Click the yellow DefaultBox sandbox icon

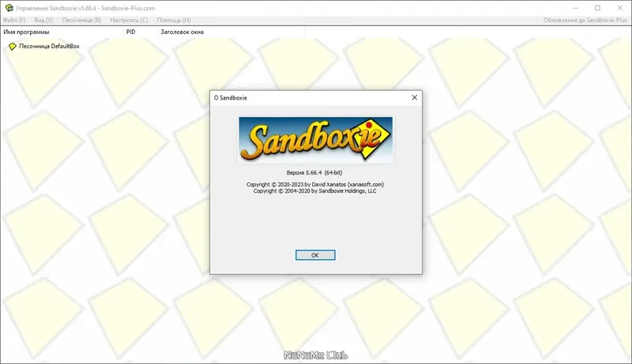pos(13,47)
